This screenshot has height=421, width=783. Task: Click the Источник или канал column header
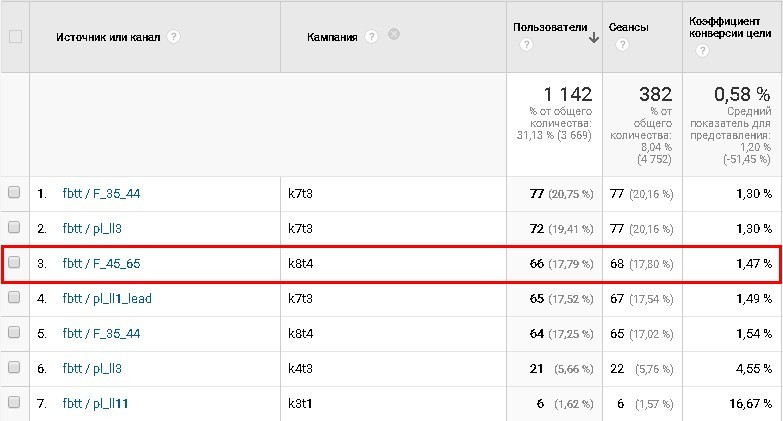click(x=109, y=37)
